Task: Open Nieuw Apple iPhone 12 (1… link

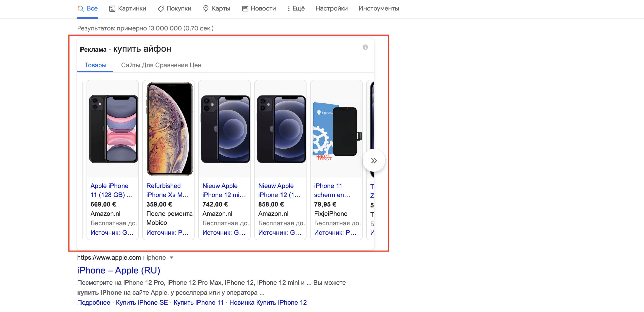Action: (279, 190)
